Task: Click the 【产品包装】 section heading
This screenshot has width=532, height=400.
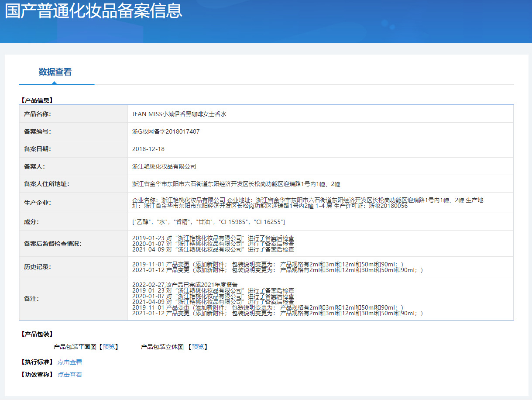Action: pyautogui.click(x=37, y=334)
